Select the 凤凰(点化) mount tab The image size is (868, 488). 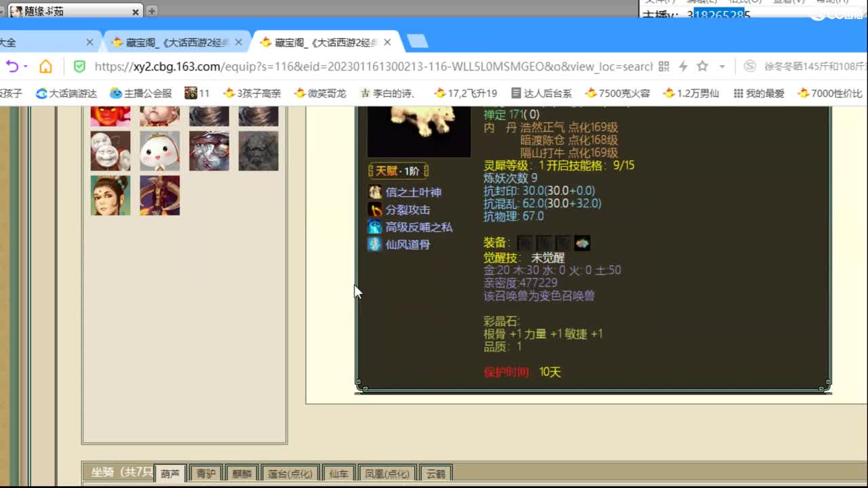click(387, 474)
